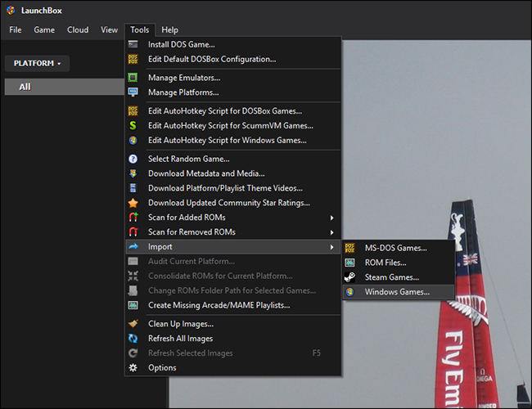This screenshot has width=532, height=409.
Task: Click the question mark icon for Random Game
Action: coord(133,159)
